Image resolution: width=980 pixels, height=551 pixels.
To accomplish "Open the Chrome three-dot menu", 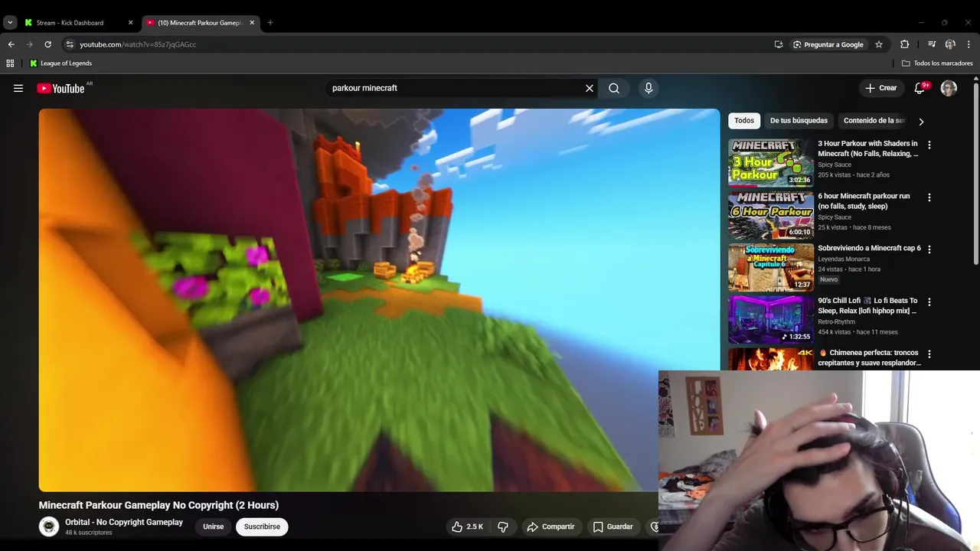I will click(969, 44).
